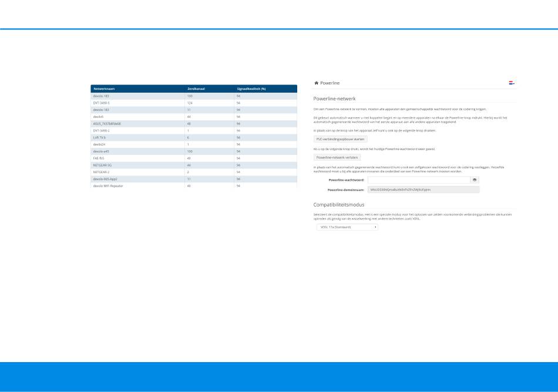Focus the Powerline-wachtwoord input field
The image size is (558, 392).
point(419,180)
